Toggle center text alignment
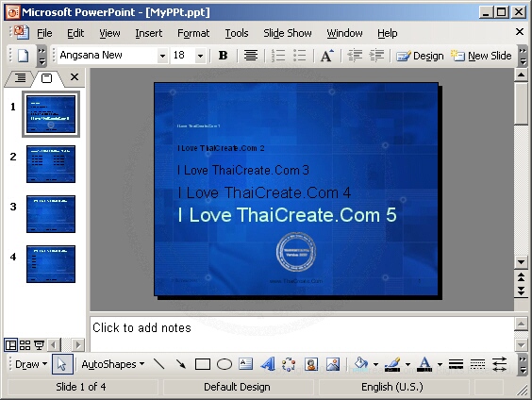Screen dimensions: 532x400 [251, 56]
